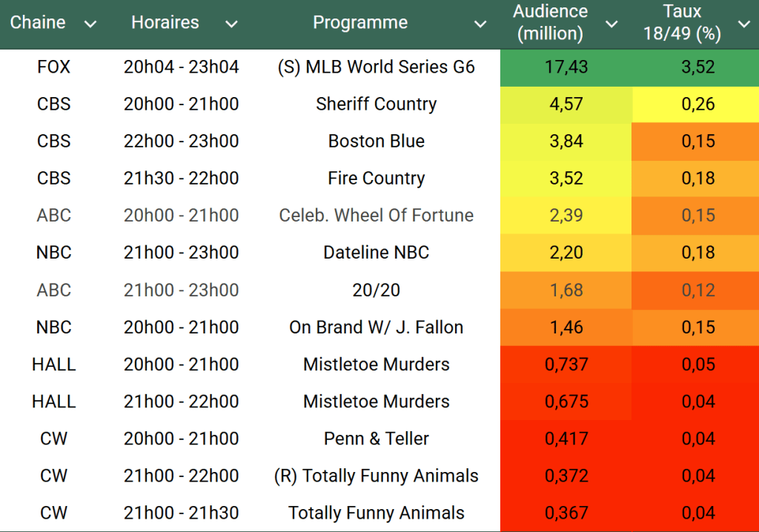Image resolution: width=759 pixels, height=532 pixels.
Task: Select the Celeb. Wheel Of Fortune row
Action: click(x=376, y=216)
